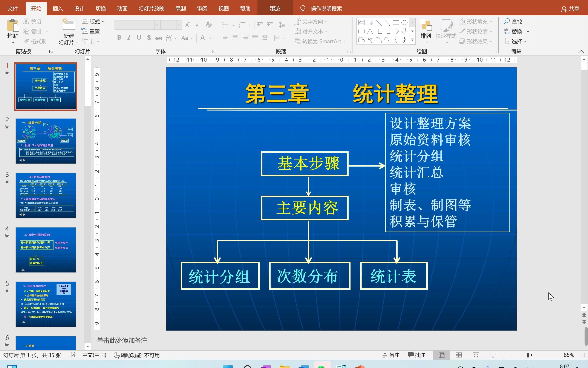588x368 pixels.
Task: Start Slide Show from status bar icon
Action: click(x=493, y=355)
